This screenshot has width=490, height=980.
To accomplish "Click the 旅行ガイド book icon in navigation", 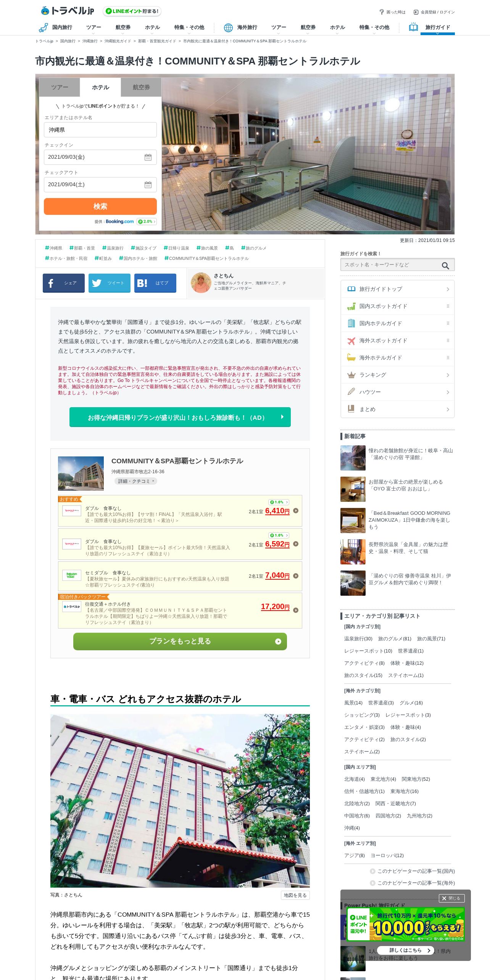I will 413,27.
